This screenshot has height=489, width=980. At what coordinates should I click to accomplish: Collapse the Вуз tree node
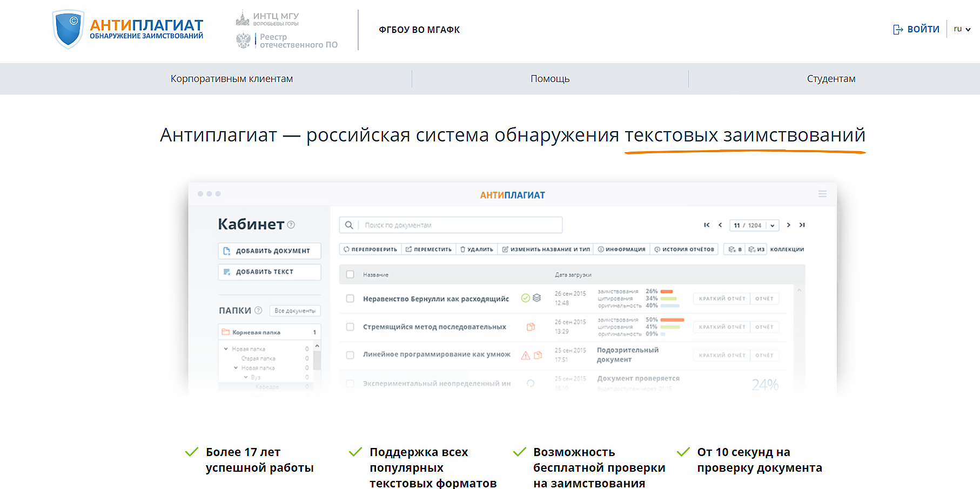245,377
